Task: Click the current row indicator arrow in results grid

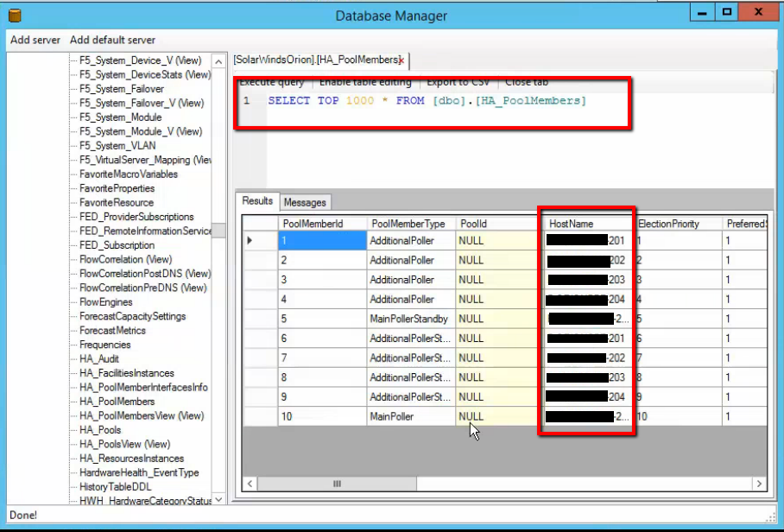Action: tap(250, 241)
